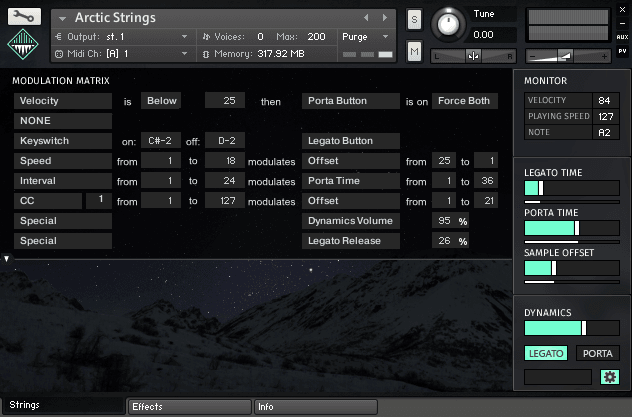Viewport: 632px width, 417px height.
Task: Open the CC source selector
Action: [x=48, y=201]
